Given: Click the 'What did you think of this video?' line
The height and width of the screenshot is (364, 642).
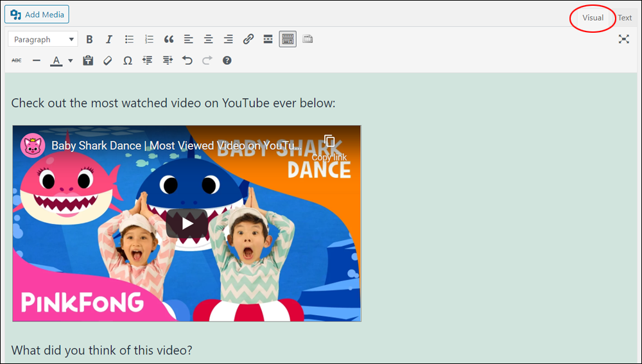Looking at the screenshot, I should pyautogui.click(x=101, y=350).
